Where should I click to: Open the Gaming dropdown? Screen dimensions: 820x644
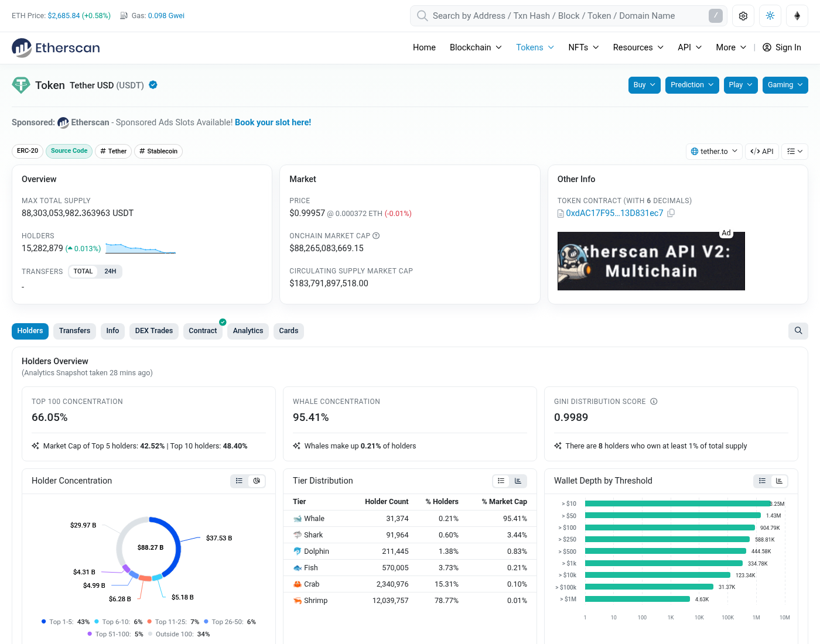point(785,85)
